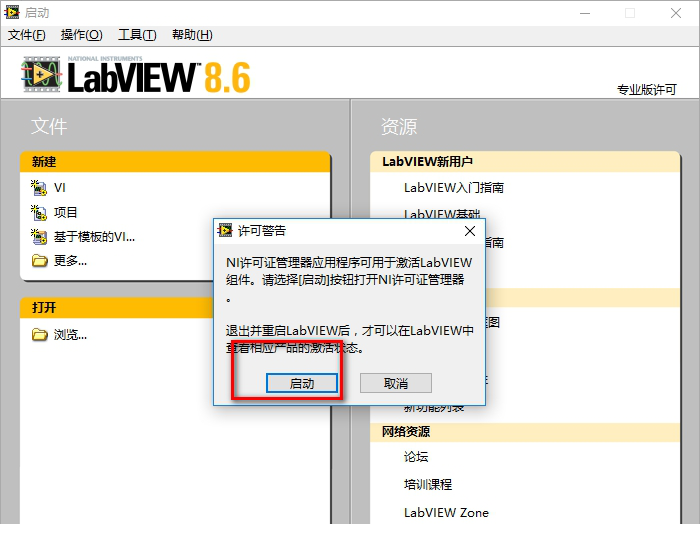The image size is (700, 544).
Task: Click the LabVIEW icon in the dialog title bar
Action: pos(225,230)
